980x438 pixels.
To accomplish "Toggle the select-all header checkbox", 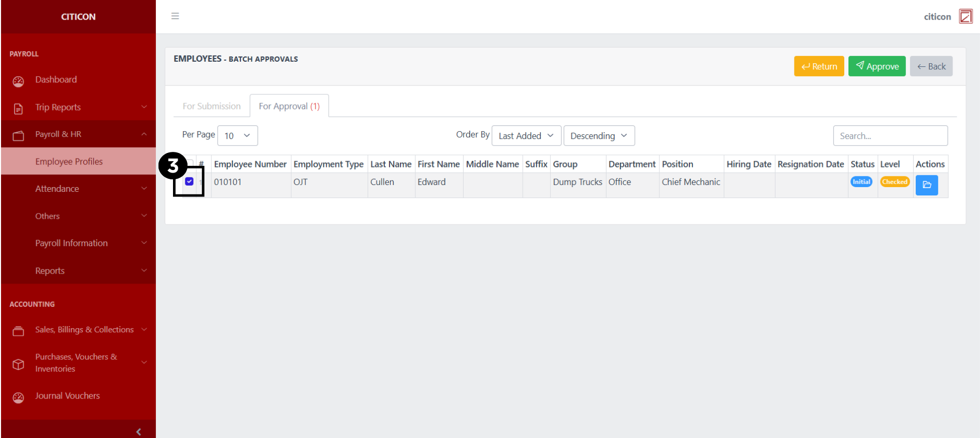I will [190, 163].
